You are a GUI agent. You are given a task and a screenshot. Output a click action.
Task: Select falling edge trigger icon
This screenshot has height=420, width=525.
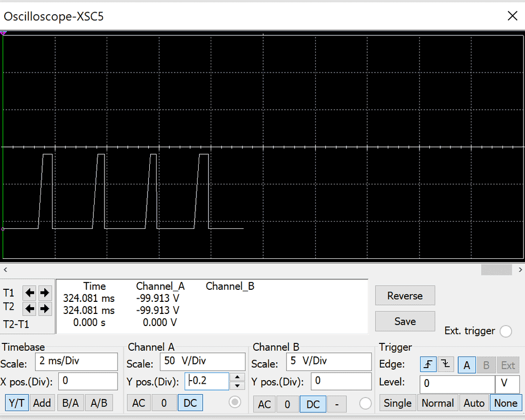(x=446, y=365)
